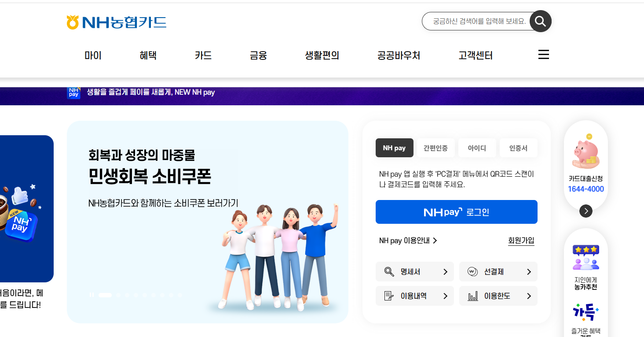Open the 카드 menu
The width and height of the screenshot is (644, 337).
203,56
